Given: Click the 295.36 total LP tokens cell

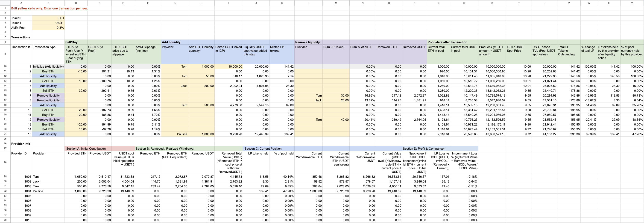Looking at the screenshot, I should pos(569,134).
